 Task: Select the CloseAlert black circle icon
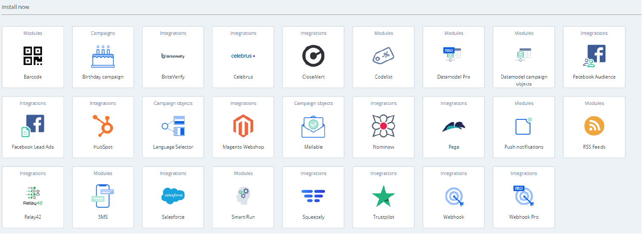point(313,56)
